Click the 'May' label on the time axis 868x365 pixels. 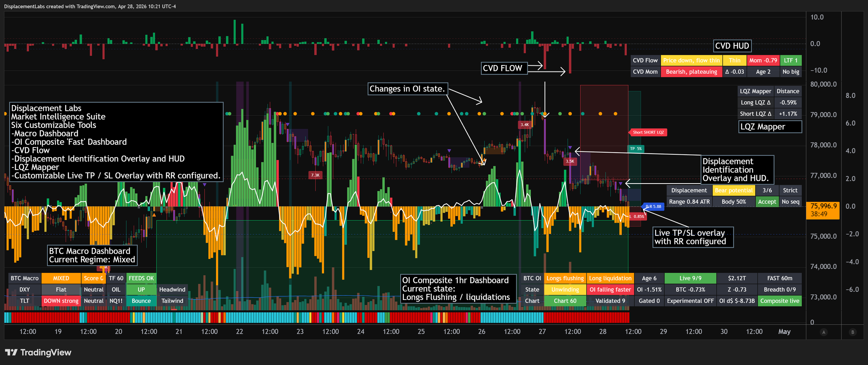[784, 332]
